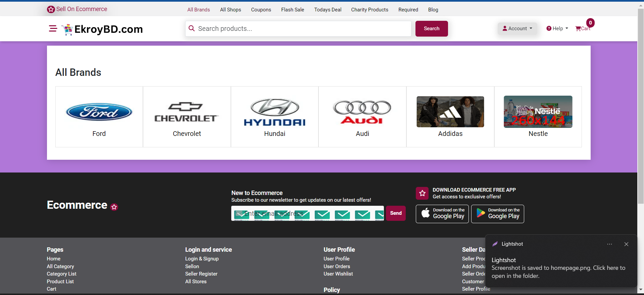This screenshot has width=644, height=295.
Task: Go to the Flash Sale menu item
Action: (x=292, y=10)
